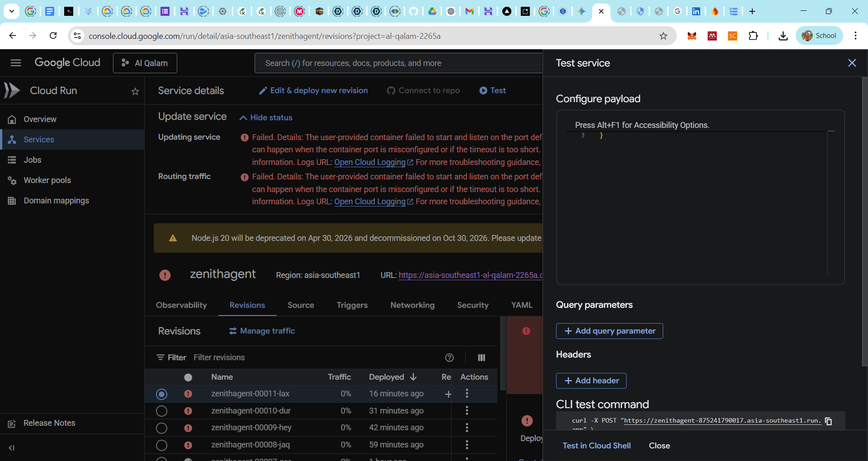Switch to the Security tab
The width and height of the screenshot is (868, 461).
pos(473,305)
